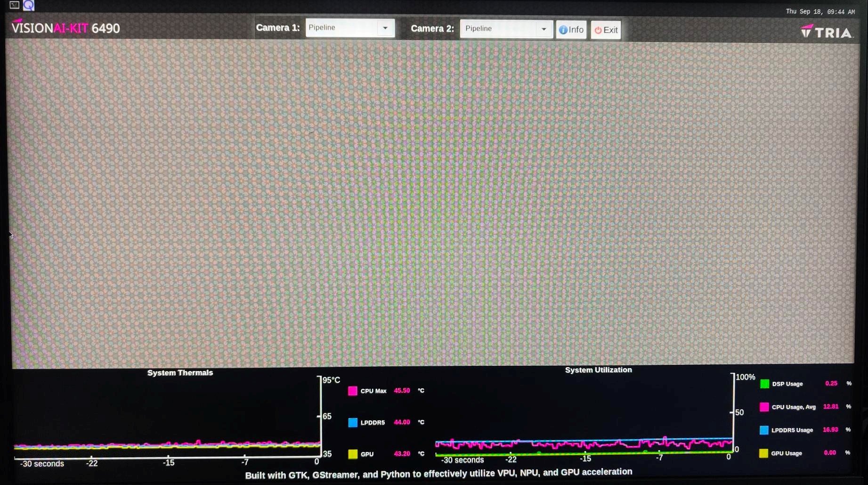Click the 95°C axis label

tap(331, 380)
